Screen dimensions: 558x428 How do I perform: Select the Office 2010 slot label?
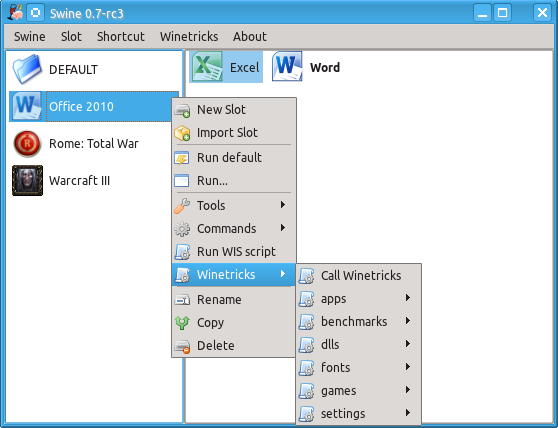pos(81,107)
